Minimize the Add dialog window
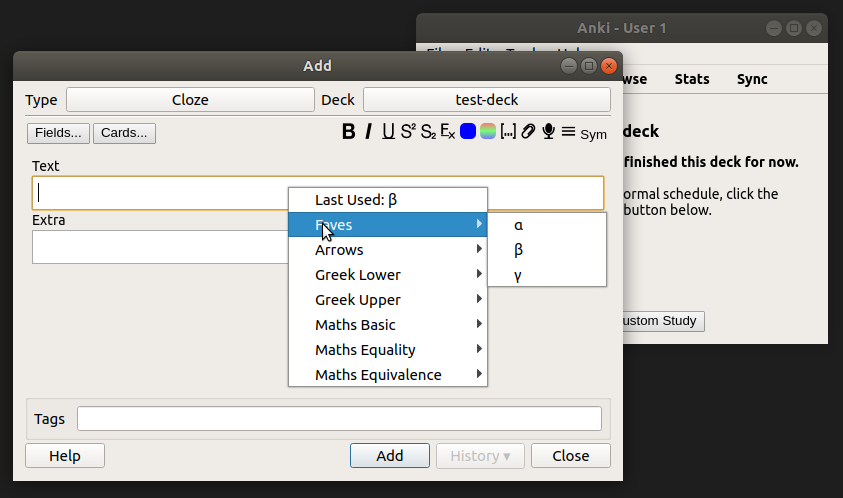This screenshot has height=498, width=843. click(569, 66)
